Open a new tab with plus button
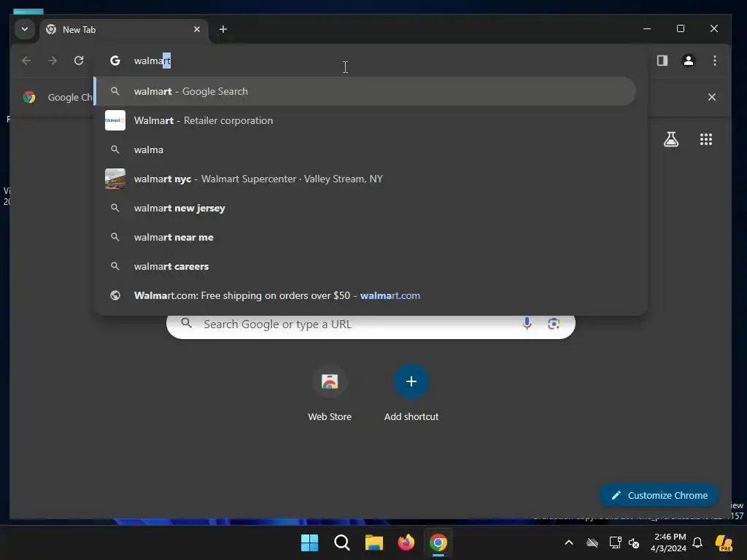Screen dimensions: 747x560 (x=223, y=29)
